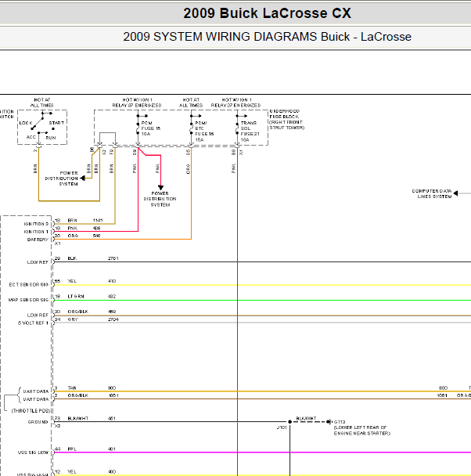Click the PPL wire color label
471x476 pixels.
pyautogui.click(x=72, y=449)
